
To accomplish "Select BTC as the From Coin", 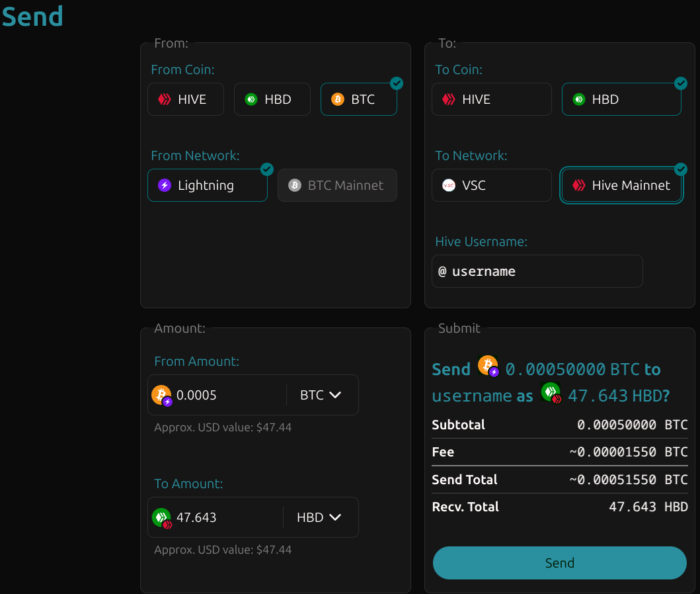I will coord(359,99).
